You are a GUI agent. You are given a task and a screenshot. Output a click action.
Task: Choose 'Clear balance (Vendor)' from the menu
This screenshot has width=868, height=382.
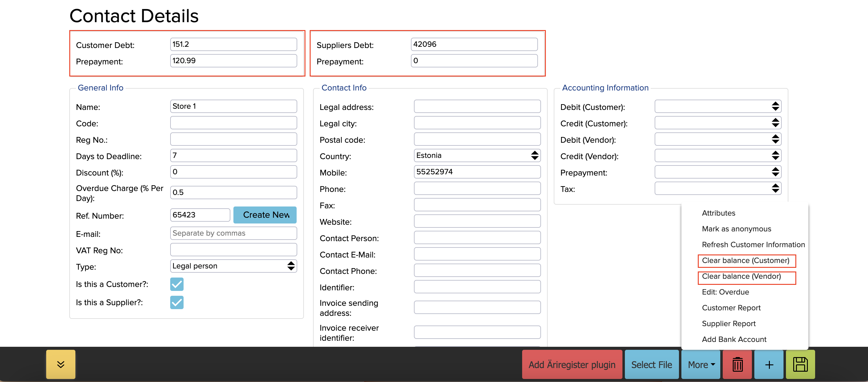[x=741, y=276]
